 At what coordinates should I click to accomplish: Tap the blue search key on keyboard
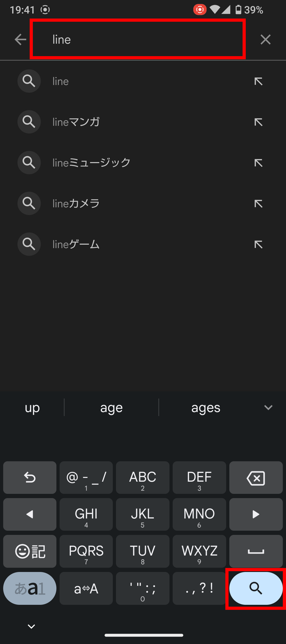point(256,588)
